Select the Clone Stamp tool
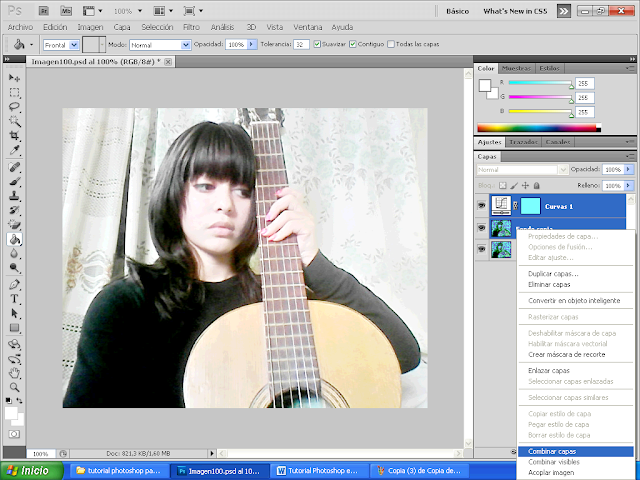640x480 pixels. [14, 196]
